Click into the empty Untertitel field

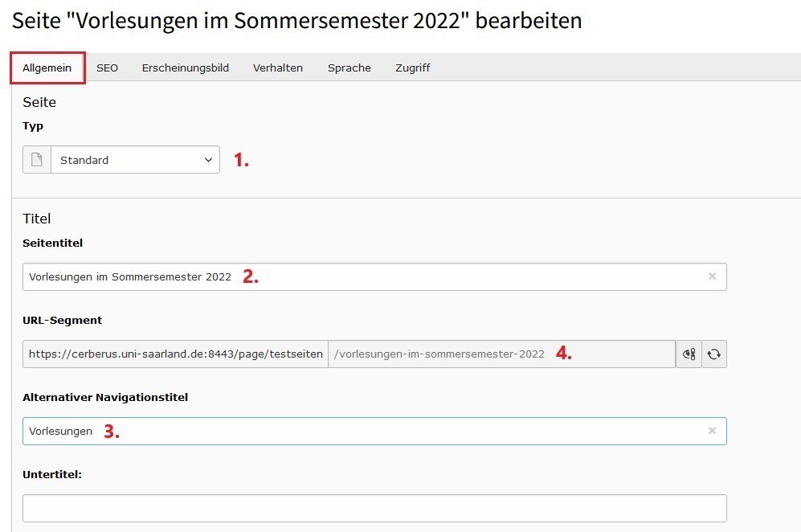(x=374, y=508)
